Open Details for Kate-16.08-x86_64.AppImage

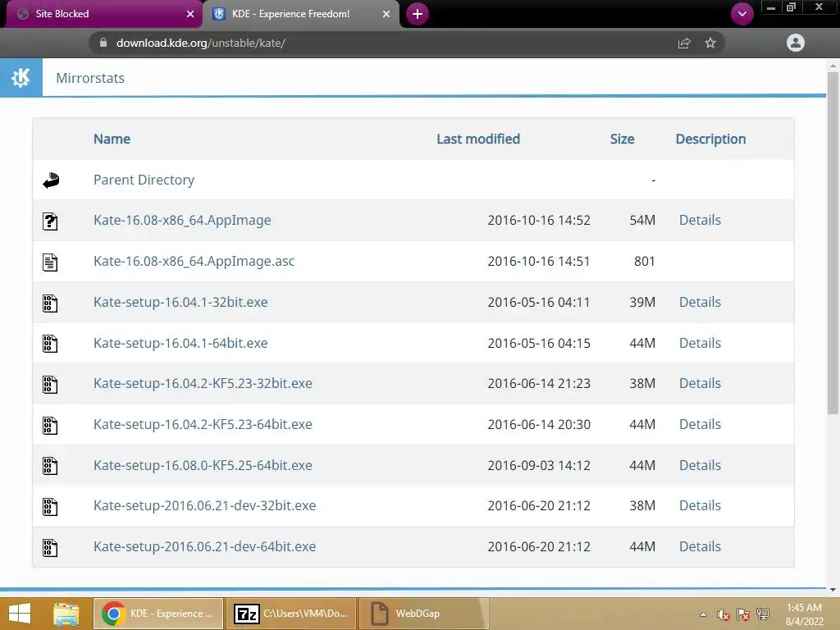(700, 220)
